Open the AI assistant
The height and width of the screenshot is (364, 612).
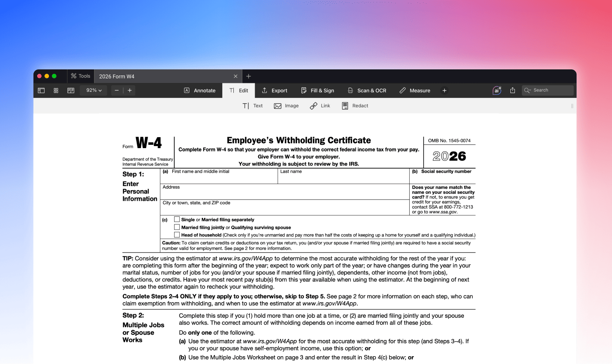coord(497,91)
